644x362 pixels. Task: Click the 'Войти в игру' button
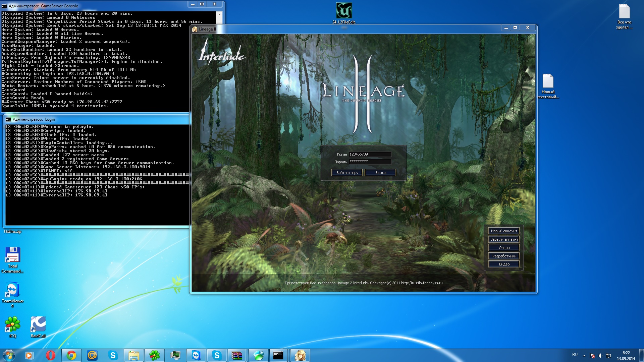click(347, 173)
